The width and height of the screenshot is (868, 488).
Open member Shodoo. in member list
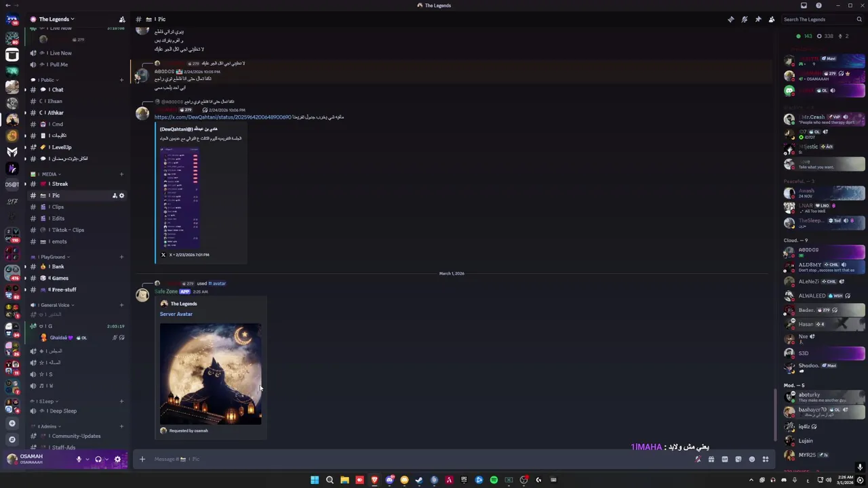coord(824,367)
